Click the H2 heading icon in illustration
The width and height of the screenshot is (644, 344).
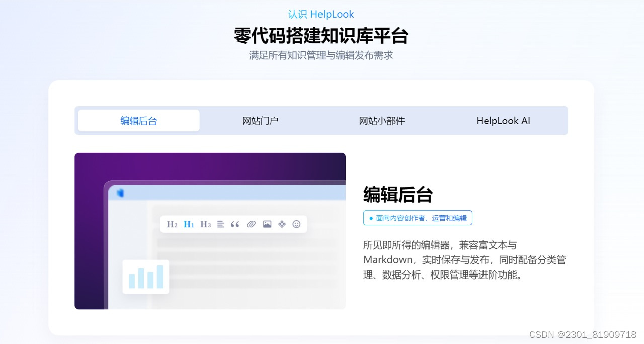[x=172, y=224]
